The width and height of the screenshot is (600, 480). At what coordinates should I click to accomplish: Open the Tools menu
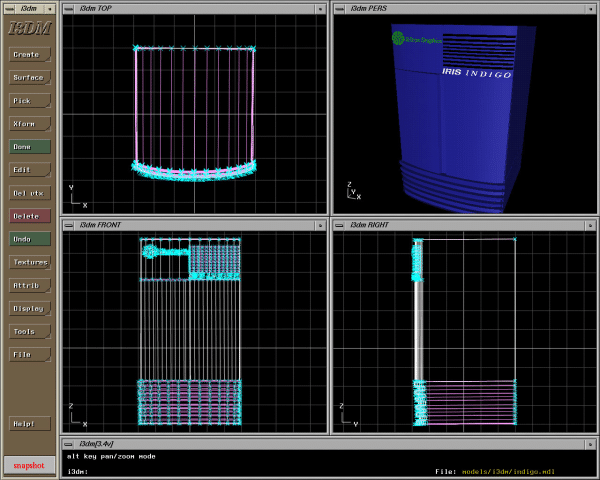click(29, 331)
